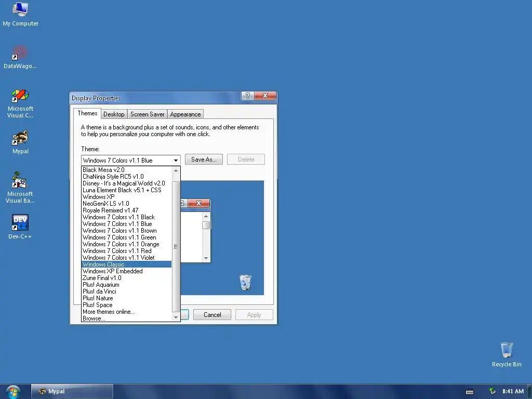This screenshot has width=532, height=399.
Task: Click the taskbar clock showing 8:41 AM
Action: pos(513,391)
